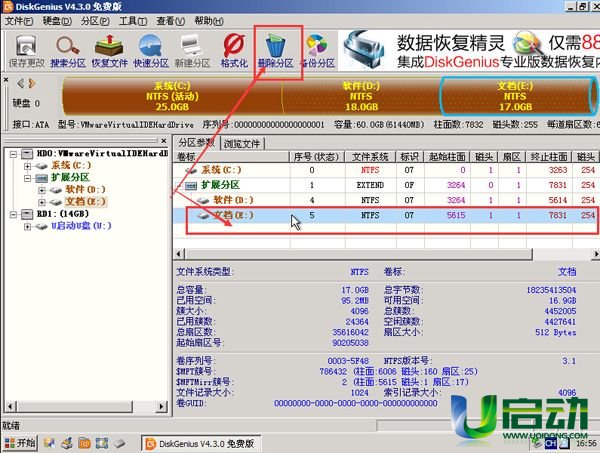Click the DiskGenius V4.3.0 taskbar button
Image resolution: width=600 pixels, height=453 pixels.
tap(201, 443)
